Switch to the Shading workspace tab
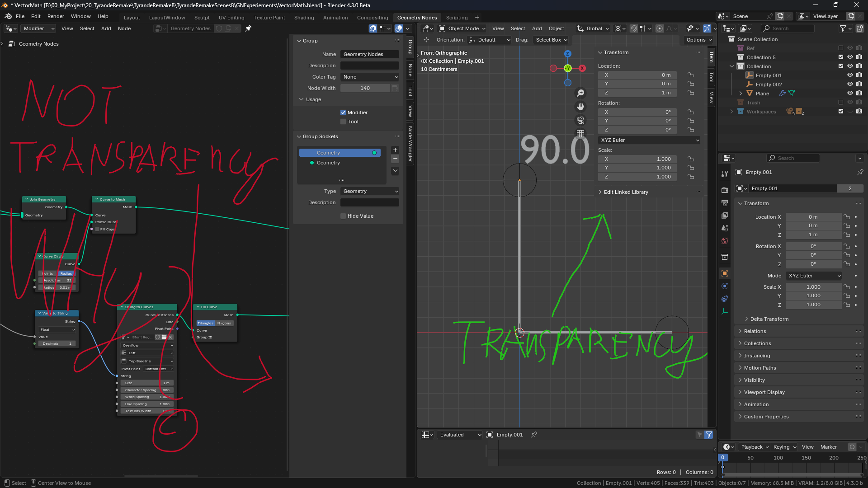The image size is (868, 488). [304, 18]
